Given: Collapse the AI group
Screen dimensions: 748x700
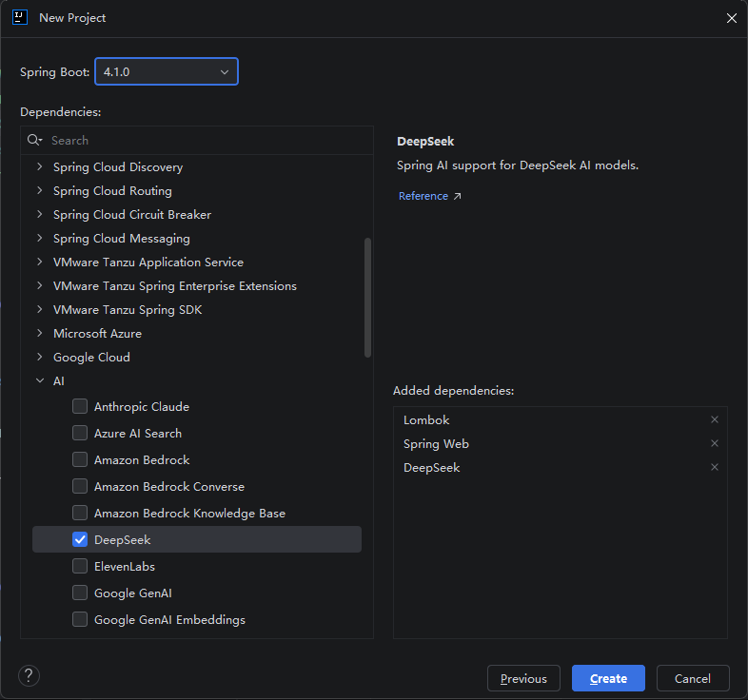Looking at the screenshot, I should click(x=40, y=381).
